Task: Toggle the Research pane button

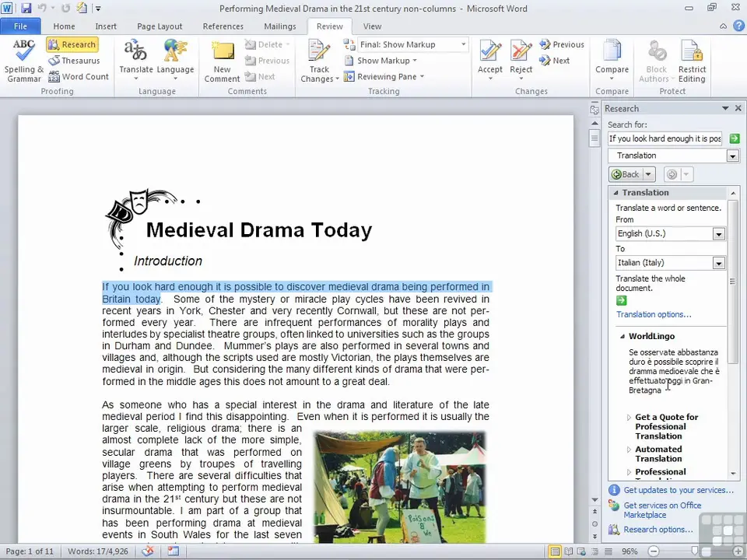Action: 72,44
